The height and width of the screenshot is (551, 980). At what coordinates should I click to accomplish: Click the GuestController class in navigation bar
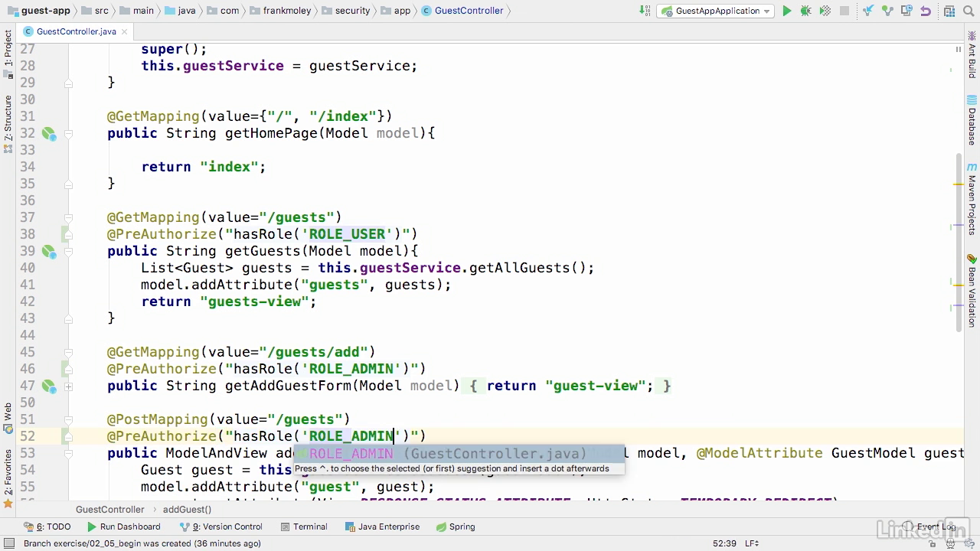pos(463,11)
